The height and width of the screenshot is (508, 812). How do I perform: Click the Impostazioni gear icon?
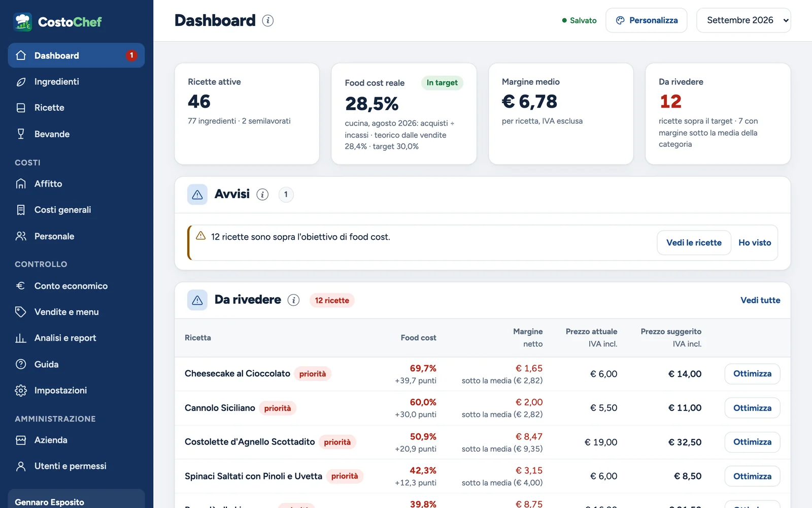pos(21,391)
